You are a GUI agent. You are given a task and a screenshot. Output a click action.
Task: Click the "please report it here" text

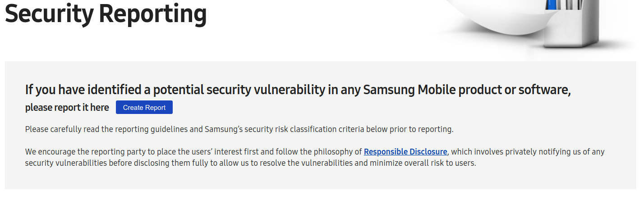(67, 108)
